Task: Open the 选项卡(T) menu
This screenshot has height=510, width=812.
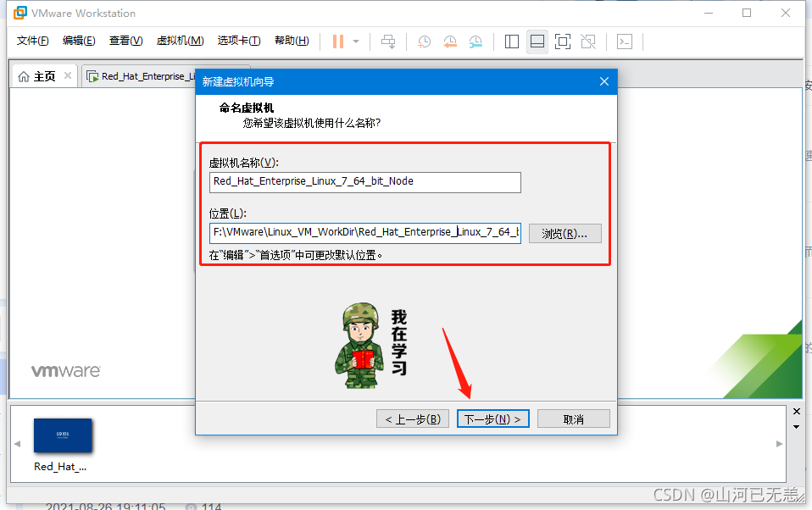Action: pyautogui.click(x=239, y=41)
